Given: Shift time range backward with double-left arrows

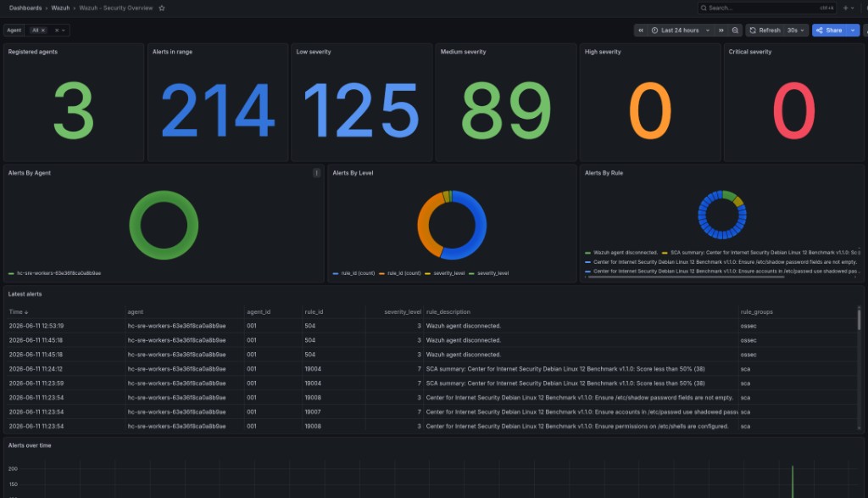Looking at the screenshot, I should [641, 31].
